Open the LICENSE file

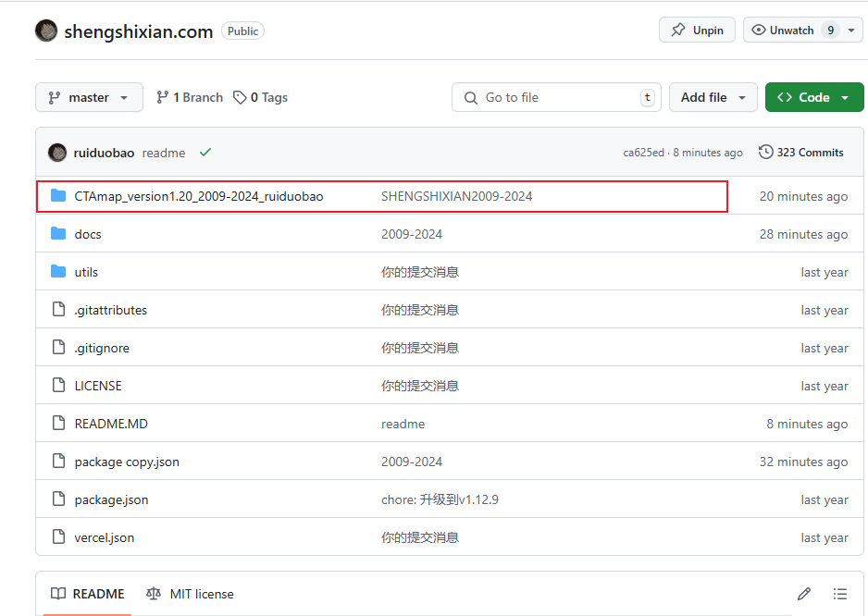[x=98, y=386]
